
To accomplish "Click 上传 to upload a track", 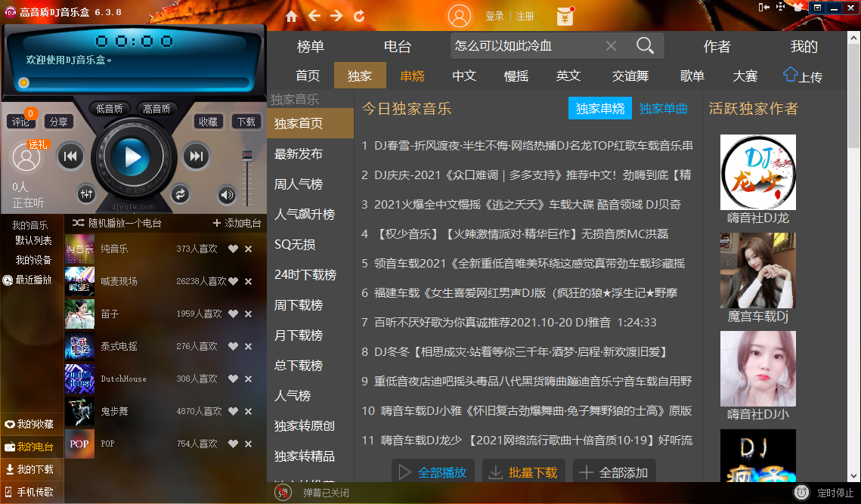I will click(804, 76).
